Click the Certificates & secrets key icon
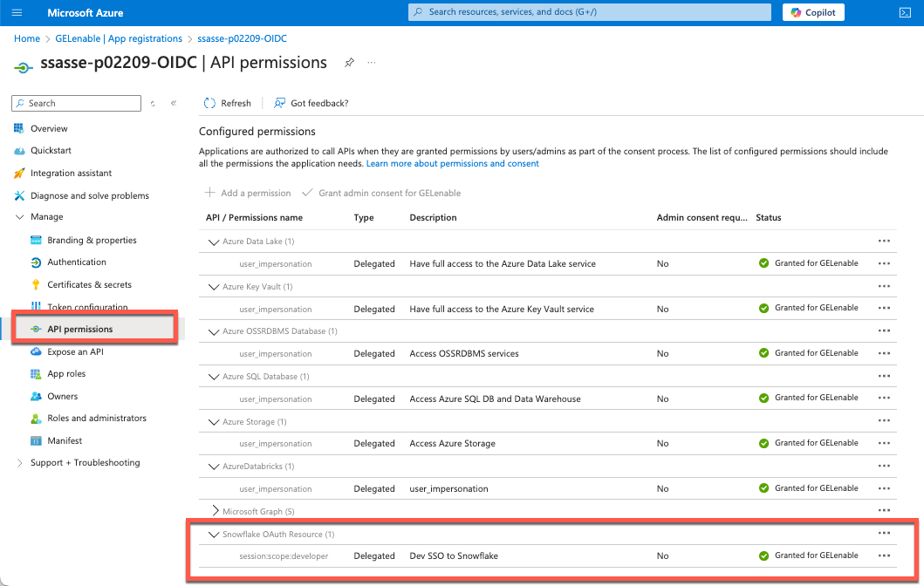924x586 pixels. [36, 284]
